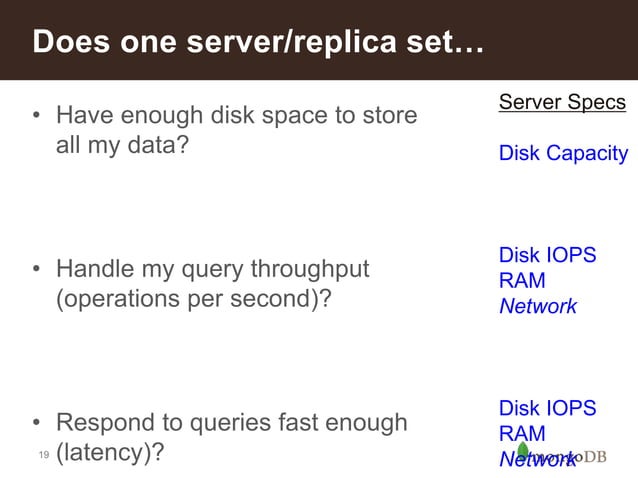Viewport: 638px width, 478px height.
Task: Select the blue Disk Capacity label
Action: pyautogui.click(x=563, y=154)
